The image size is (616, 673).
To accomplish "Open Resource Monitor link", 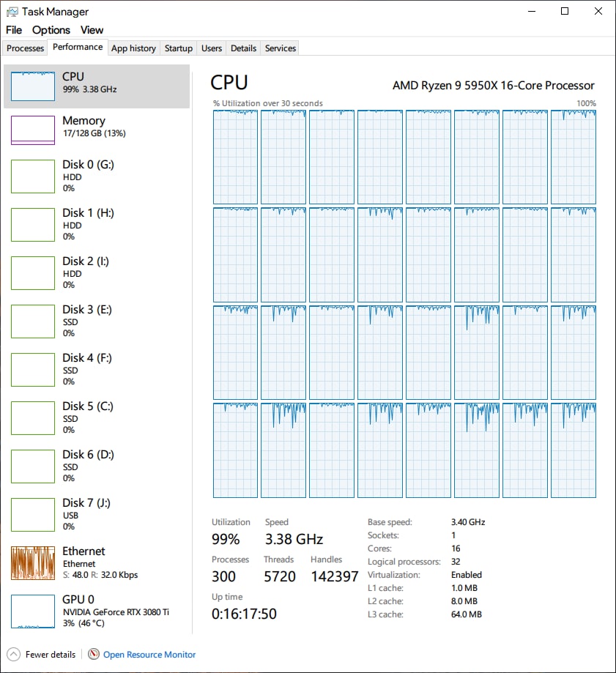I will click(x=149, y=655).
